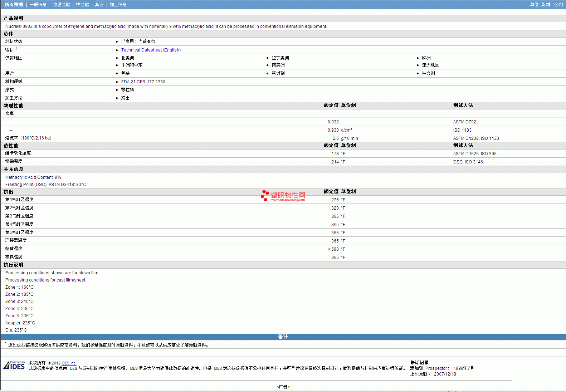The width and height of the screenshot is (566, 392).
Task: Click the 备注 blue section bar
Action: pyautogui.click(x=283, y=337)
